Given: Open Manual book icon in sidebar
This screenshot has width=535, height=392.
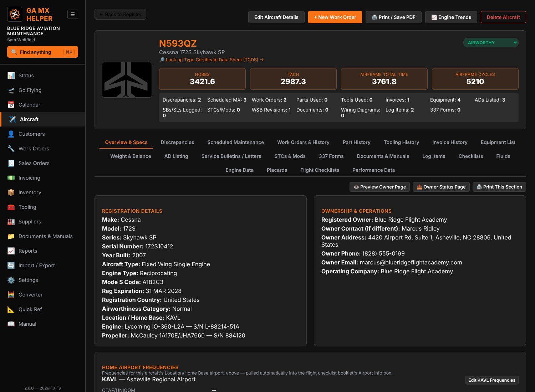Looking at the screenshot, I should click(x=11, y=324).
